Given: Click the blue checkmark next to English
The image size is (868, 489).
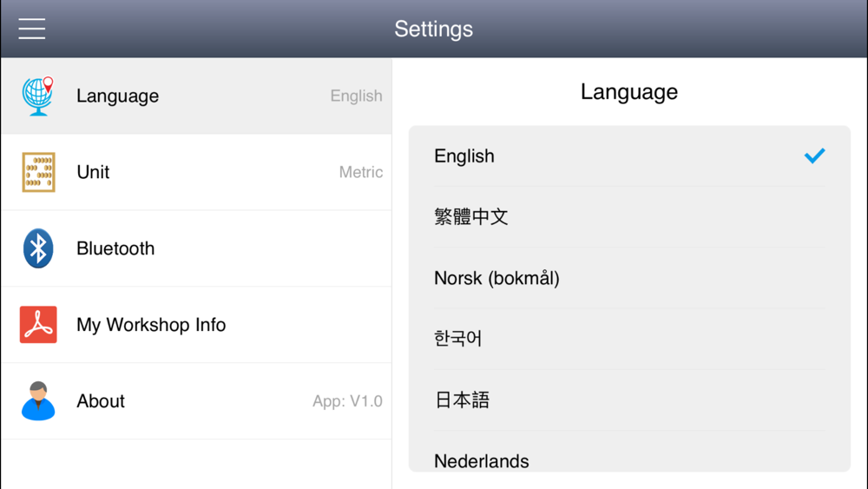Looking at the screenshot, I should click(814, 155).
